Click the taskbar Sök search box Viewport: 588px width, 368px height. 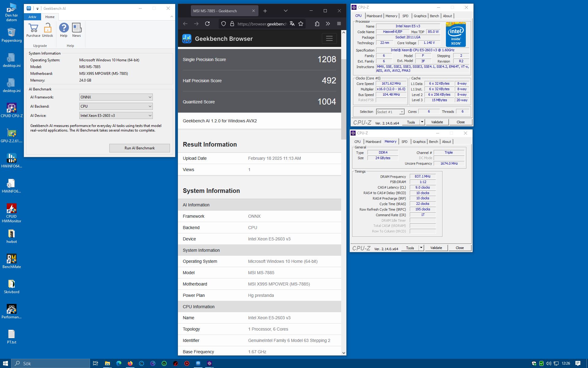pyautogui.click(x=51, y=363)
